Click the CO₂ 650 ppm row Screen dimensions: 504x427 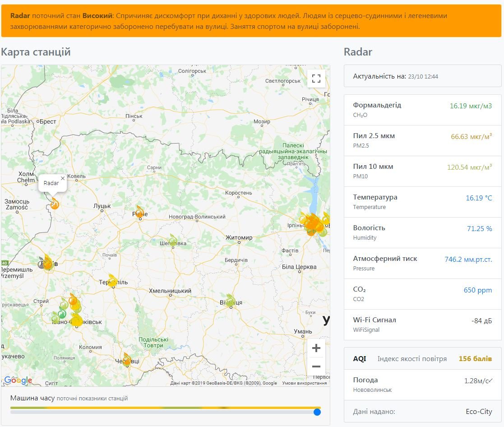point(422,294)
